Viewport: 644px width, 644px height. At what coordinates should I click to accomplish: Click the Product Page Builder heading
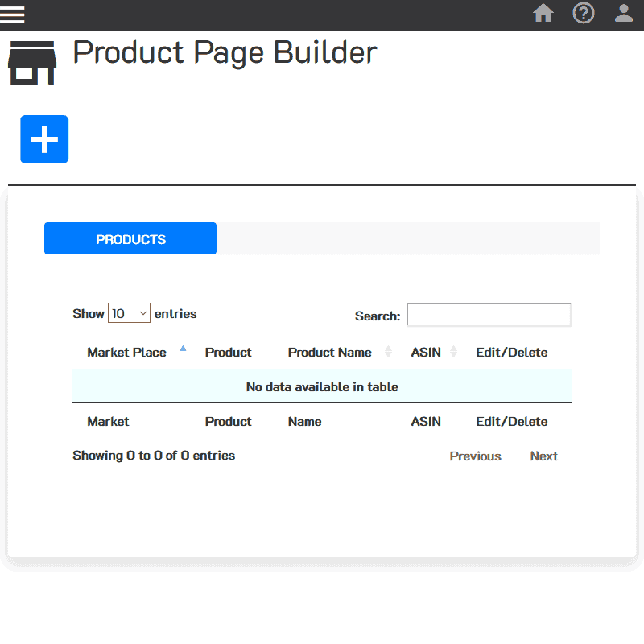[x=225, y=52]
